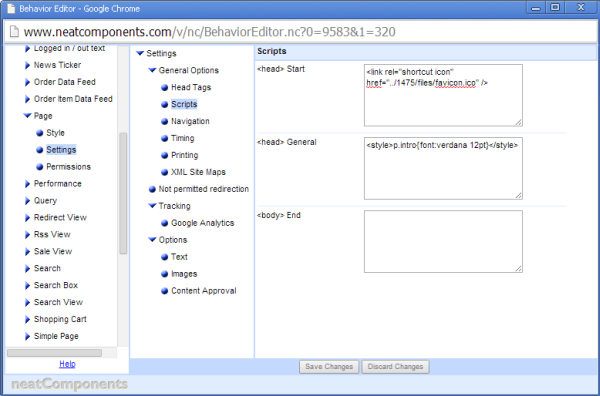Expand the Order Item Data Feed arrow

point(27,99)
